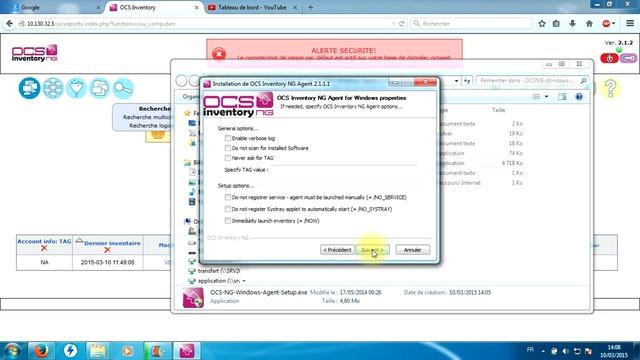Check Do not register Systray applet option
Screen dimensions: 640x360
(x=228, y=209)
